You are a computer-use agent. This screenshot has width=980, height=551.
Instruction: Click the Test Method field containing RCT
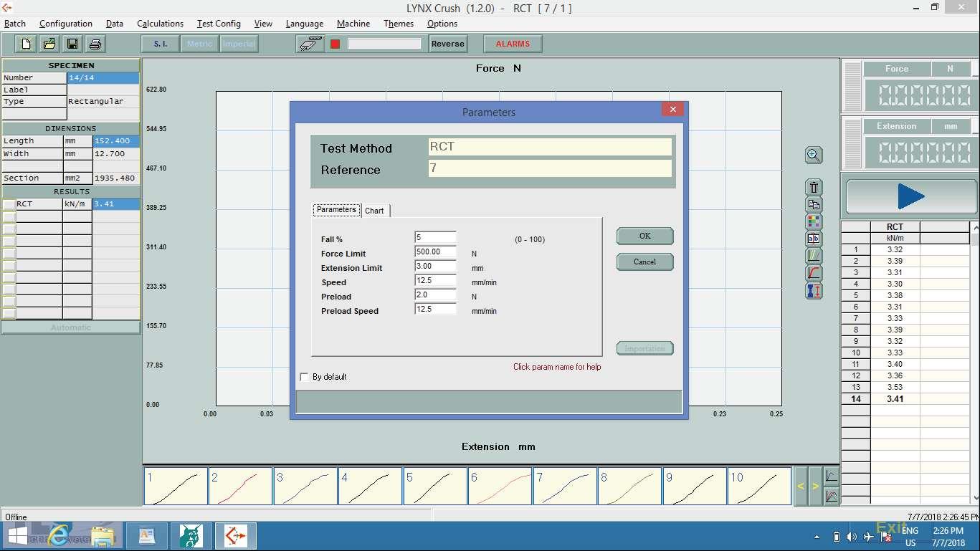(550, 147)
